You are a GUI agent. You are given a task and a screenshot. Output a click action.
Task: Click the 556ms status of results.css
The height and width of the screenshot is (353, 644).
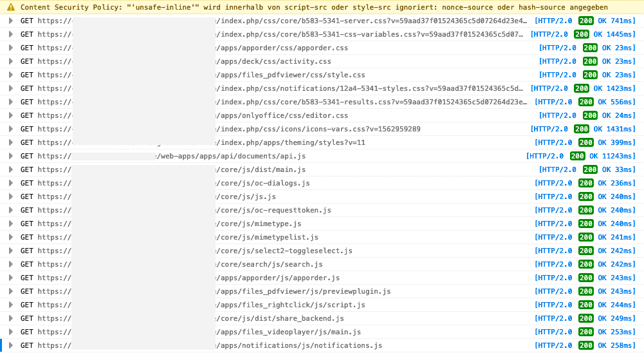pyautogui.click(x=585, y=102)
